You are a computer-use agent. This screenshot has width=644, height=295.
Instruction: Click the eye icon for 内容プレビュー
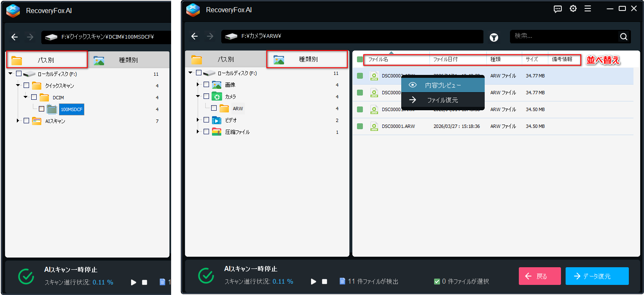[413, 85]
